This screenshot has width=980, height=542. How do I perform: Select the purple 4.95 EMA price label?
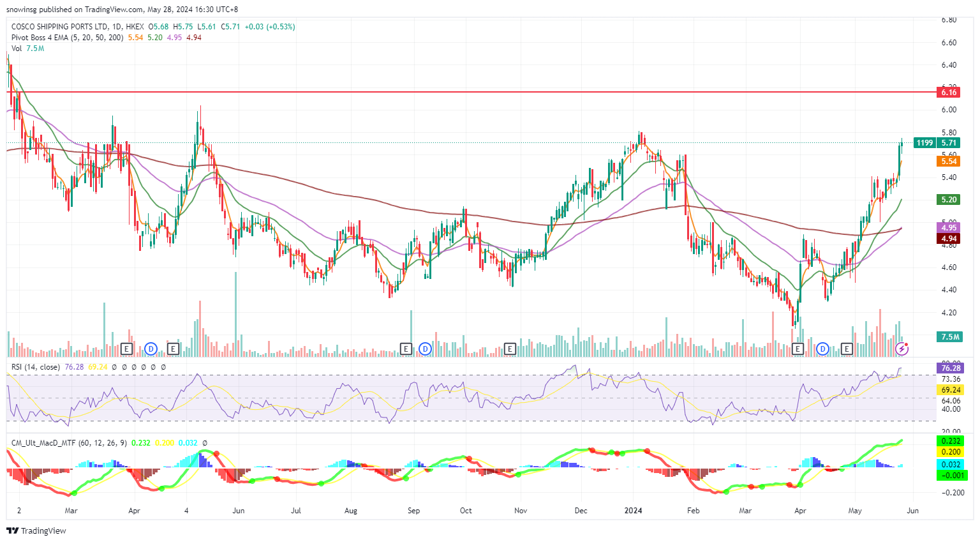949,228
